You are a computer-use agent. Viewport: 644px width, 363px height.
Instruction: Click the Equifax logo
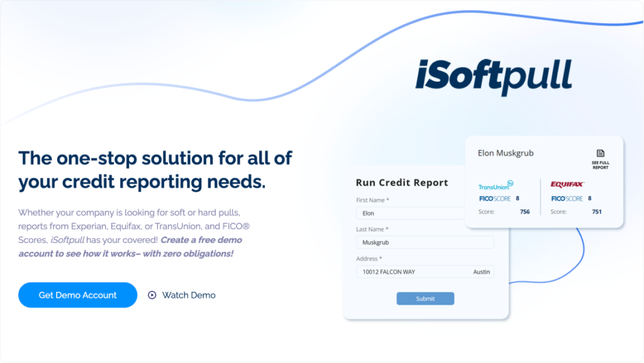pyautogui.click(x=567, y=184)
